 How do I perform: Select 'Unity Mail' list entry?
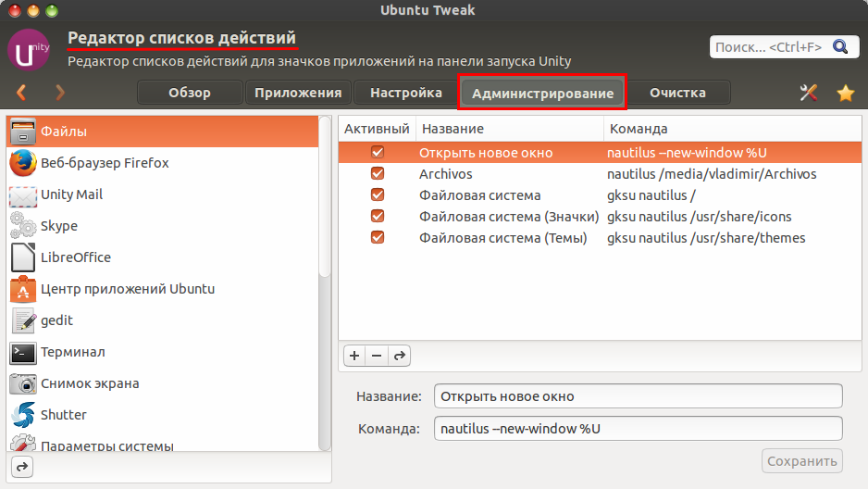163,194
